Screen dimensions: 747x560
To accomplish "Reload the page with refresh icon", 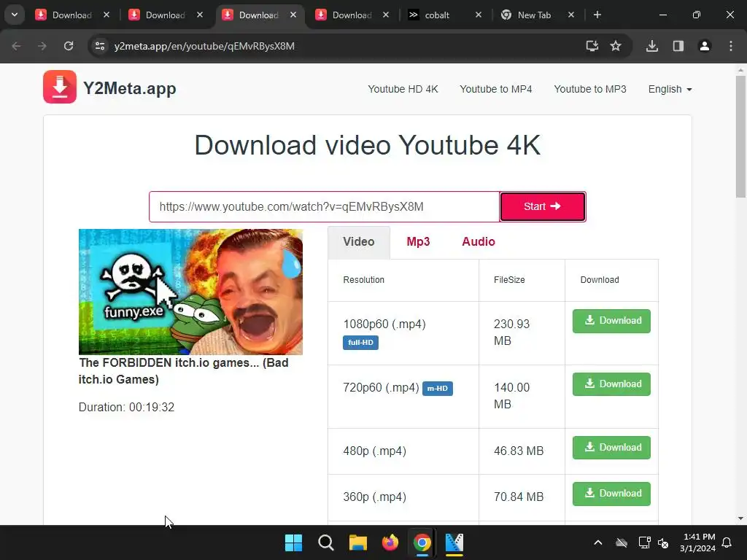I will [69, 46].
